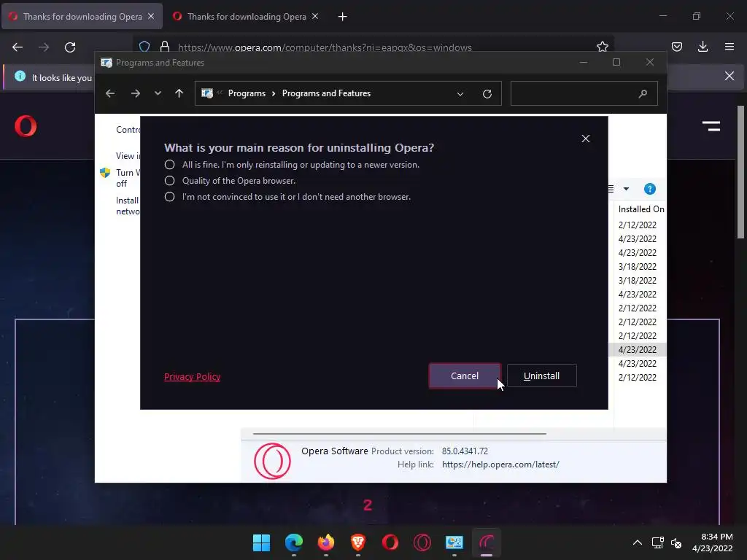Click the Opera logo in details pane
Viewport: 747px width, 560px height.
coord(272,461)
